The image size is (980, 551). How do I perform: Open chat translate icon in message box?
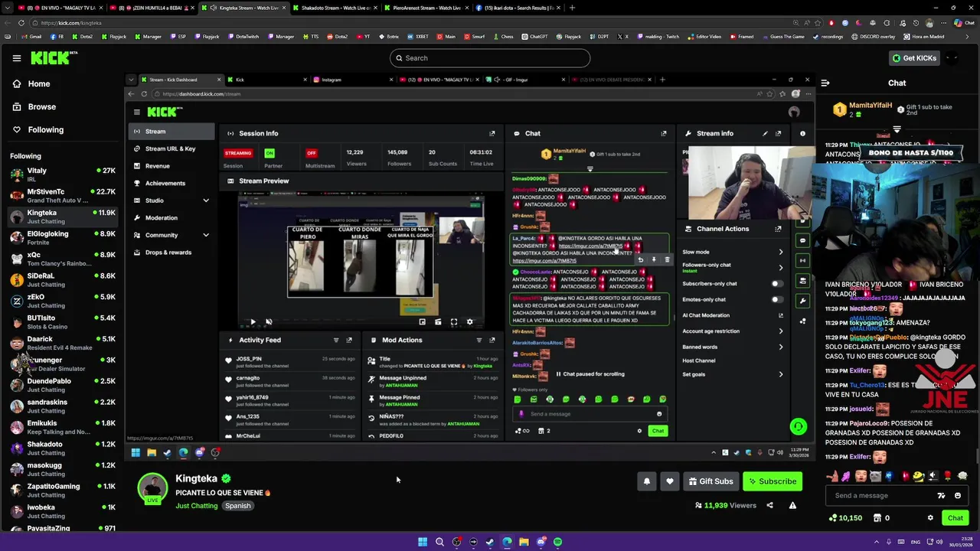click(x=941, y=495)
